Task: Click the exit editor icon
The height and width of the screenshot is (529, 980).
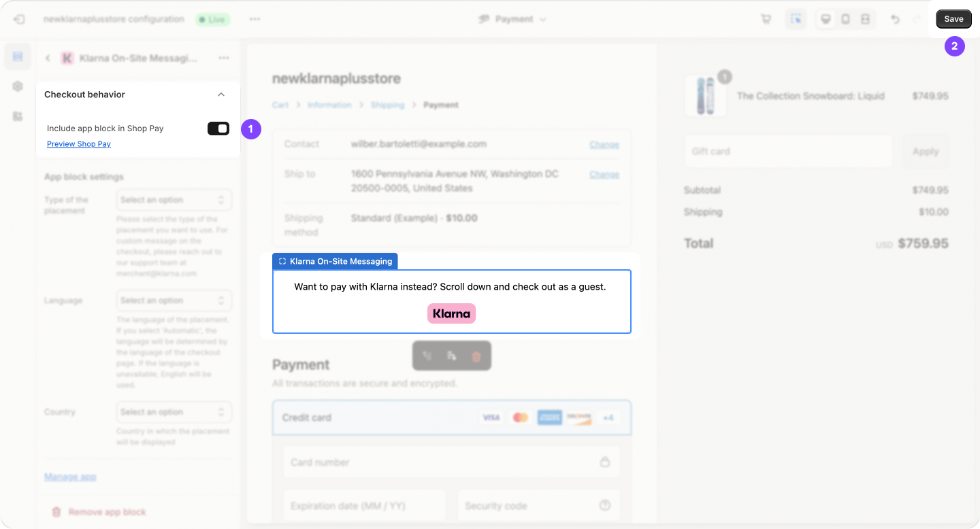Action: point(19,19)
